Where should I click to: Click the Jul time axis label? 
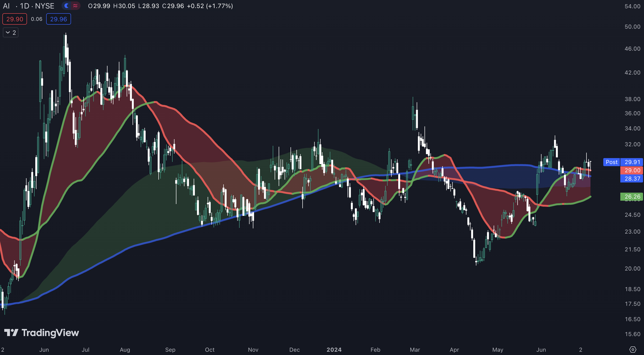85,350
